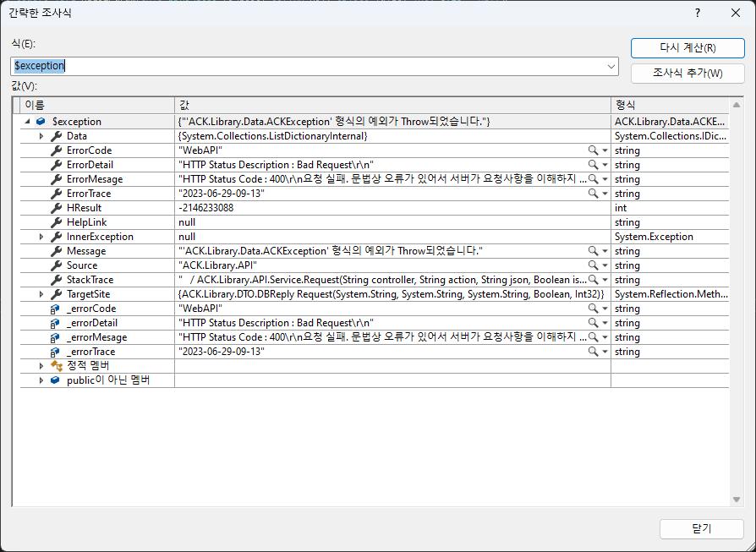Collapse the $exception root node

coord(27,122)
